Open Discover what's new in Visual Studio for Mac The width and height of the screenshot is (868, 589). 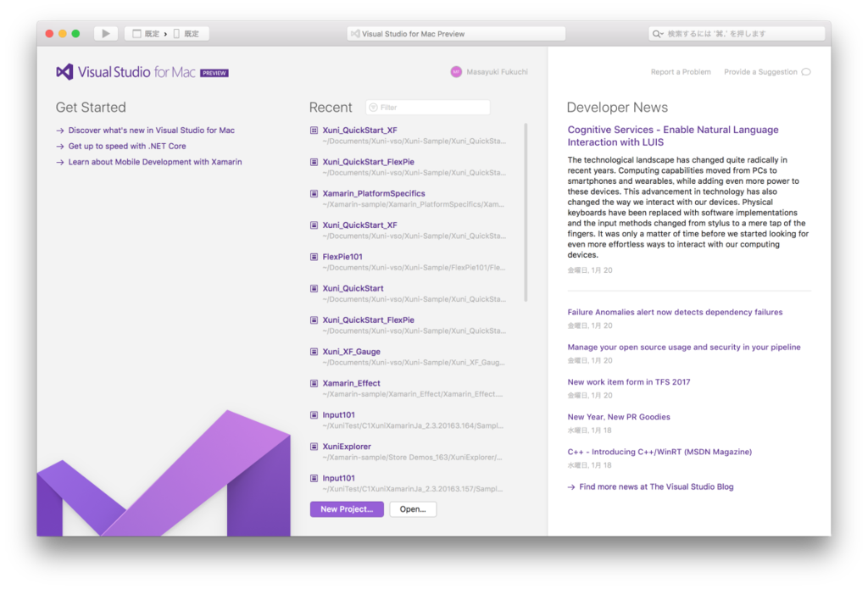point(151,131)
